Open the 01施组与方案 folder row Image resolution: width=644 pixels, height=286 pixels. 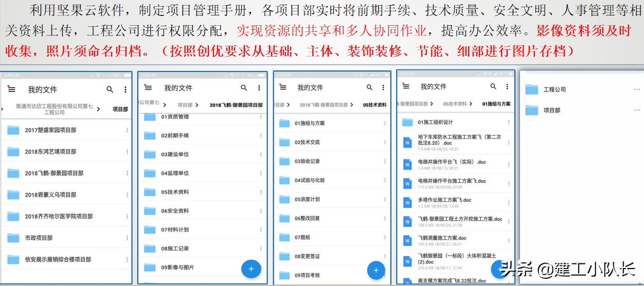(332, 123)
